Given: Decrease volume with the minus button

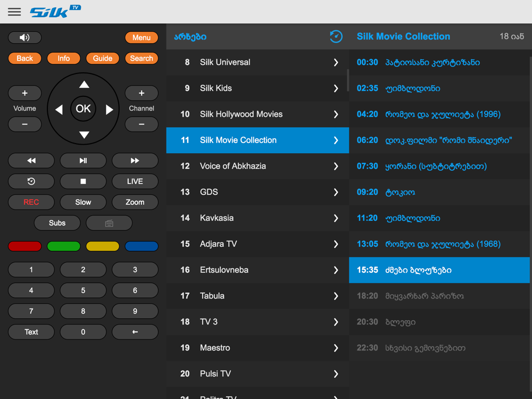Looking at the screenshot, I should (x=25, y=124).
